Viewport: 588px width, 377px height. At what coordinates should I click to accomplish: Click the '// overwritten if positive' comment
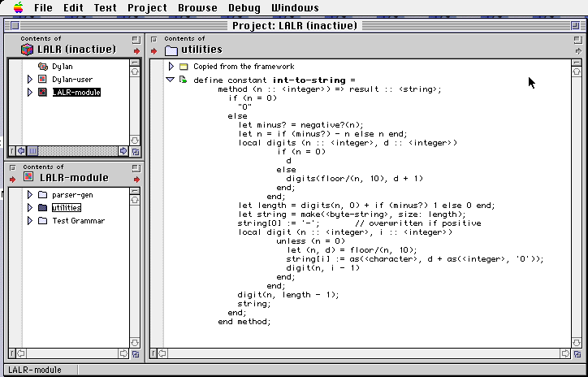point(417,223)
